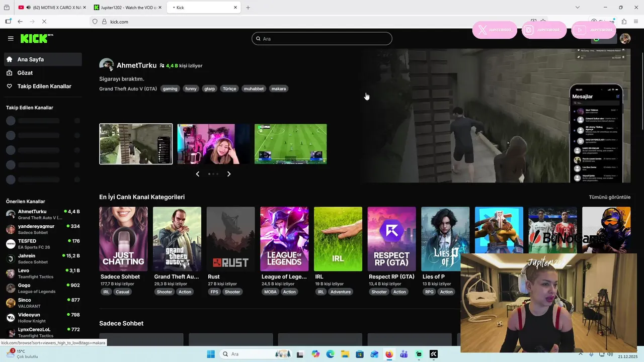Click the Firefox View icon left of the tabs

[x=7, y=8]
